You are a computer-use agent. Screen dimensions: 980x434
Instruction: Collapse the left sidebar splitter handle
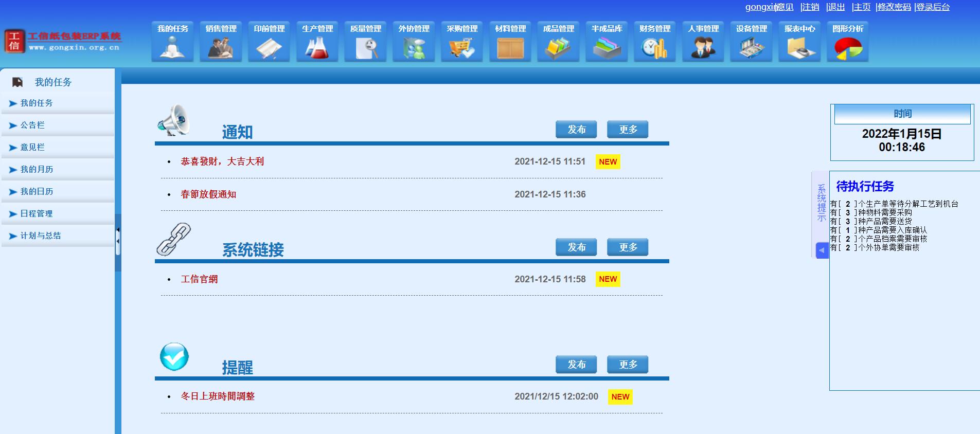click(x=118, y=242)
